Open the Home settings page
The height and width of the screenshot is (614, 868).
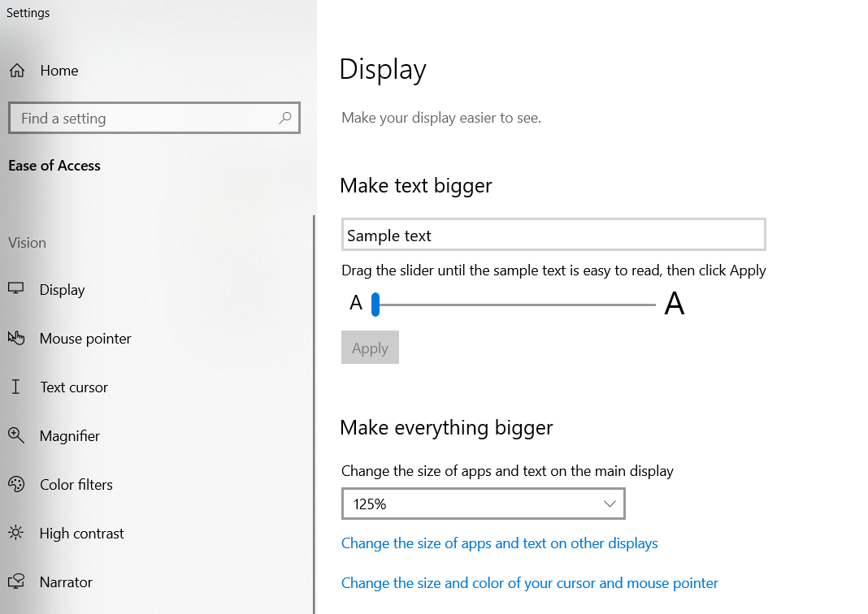[59, 71]
